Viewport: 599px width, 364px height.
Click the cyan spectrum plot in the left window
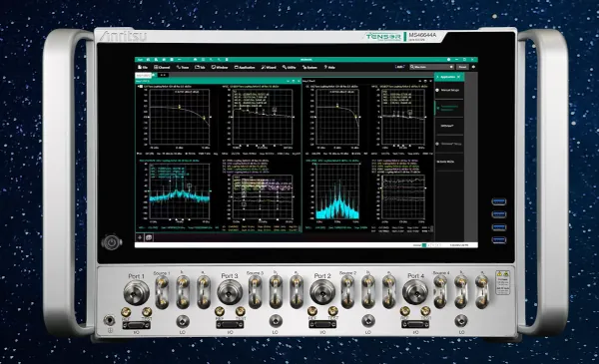pyautogui.click(x=180, y=192)
